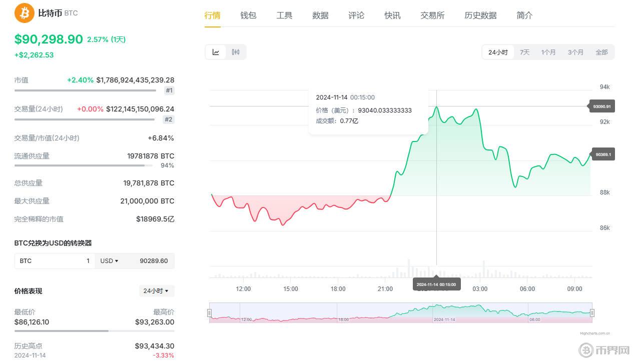Viewport: 635px width, 364px height.
Task: Open the 快讯 tab
Action: point(392,15)
